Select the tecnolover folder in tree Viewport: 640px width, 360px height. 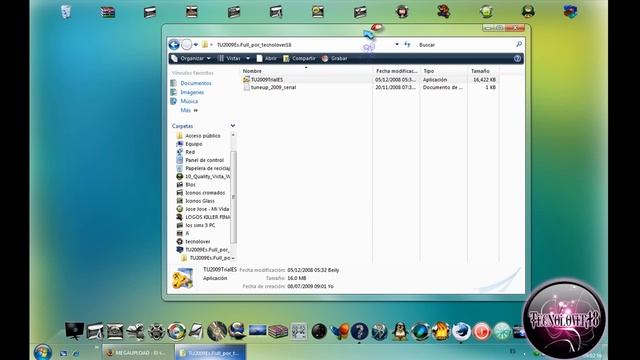click(x=193, y=242)
